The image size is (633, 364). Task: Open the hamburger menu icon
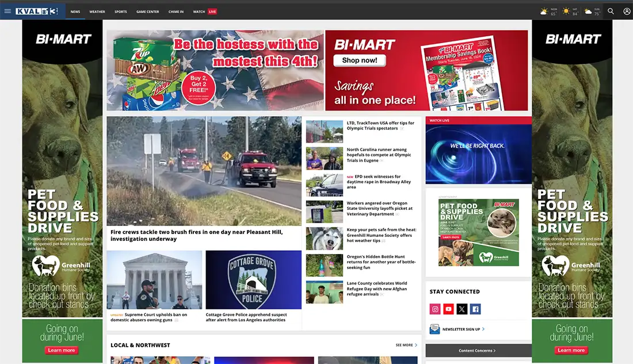7,12
